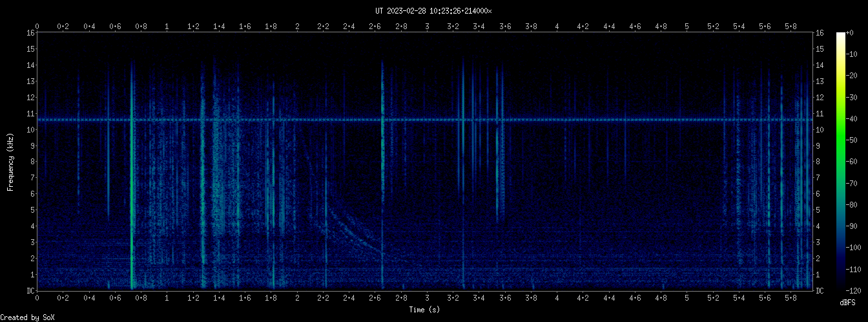Image resolution: width=868 pixels, height=322 pixels.
Task: Click the 'DC' label on the right frequency axis
Action: coord(820,290)
